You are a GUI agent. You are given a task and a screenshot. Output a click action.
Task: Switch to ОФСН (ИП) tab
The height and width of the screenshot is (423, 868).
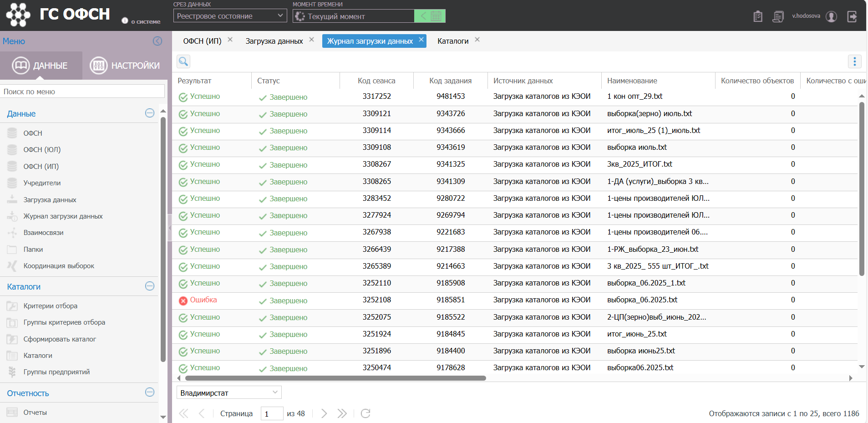click(x=202, y=41)
